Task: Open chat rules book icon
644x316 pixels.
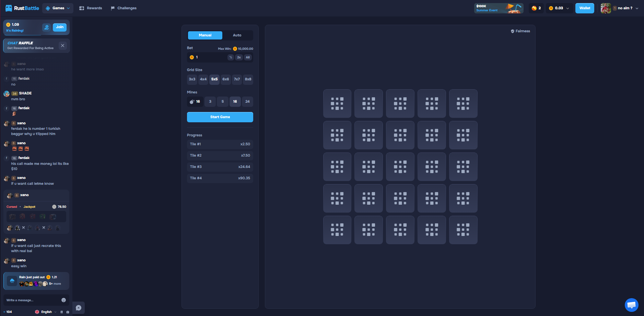Action: click(x=62, y=312)
